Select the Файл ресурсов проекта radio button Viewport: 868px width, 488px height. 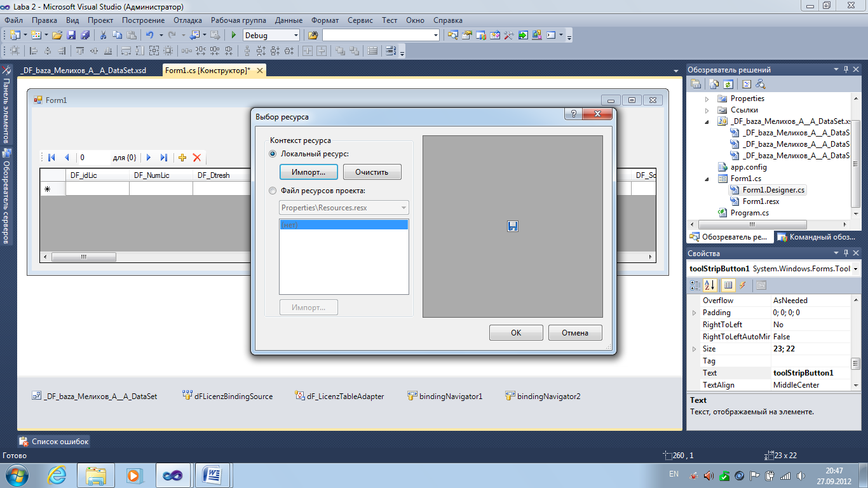(273, 191)
